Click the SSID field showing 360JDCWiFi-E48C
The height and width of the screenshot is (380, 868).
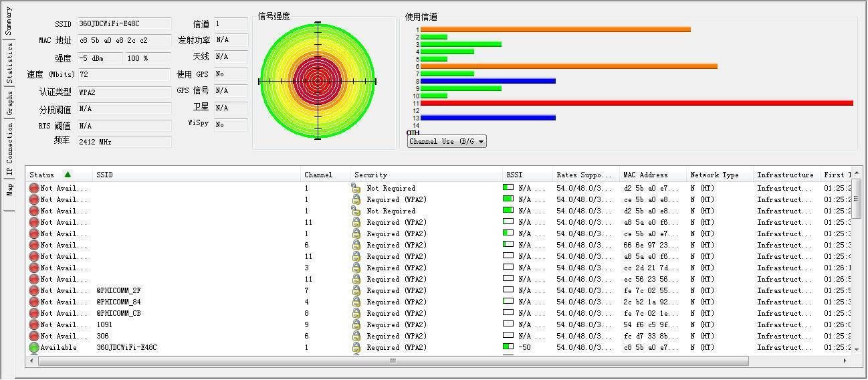point(124,24)
